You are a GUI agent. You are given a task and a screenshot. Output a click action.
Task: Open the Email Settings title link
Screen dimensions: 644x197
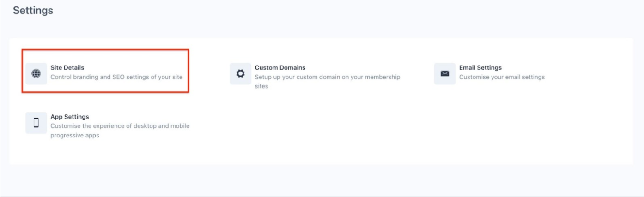click(x=480, y=68)
